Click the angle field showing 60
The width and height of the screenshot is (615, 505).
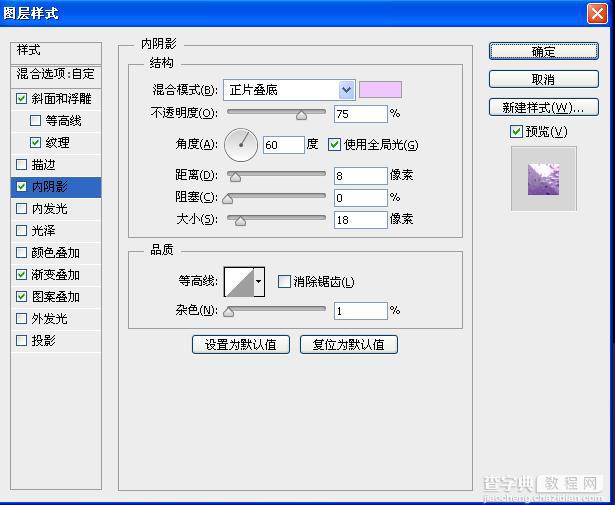click(x=284, y=145)
